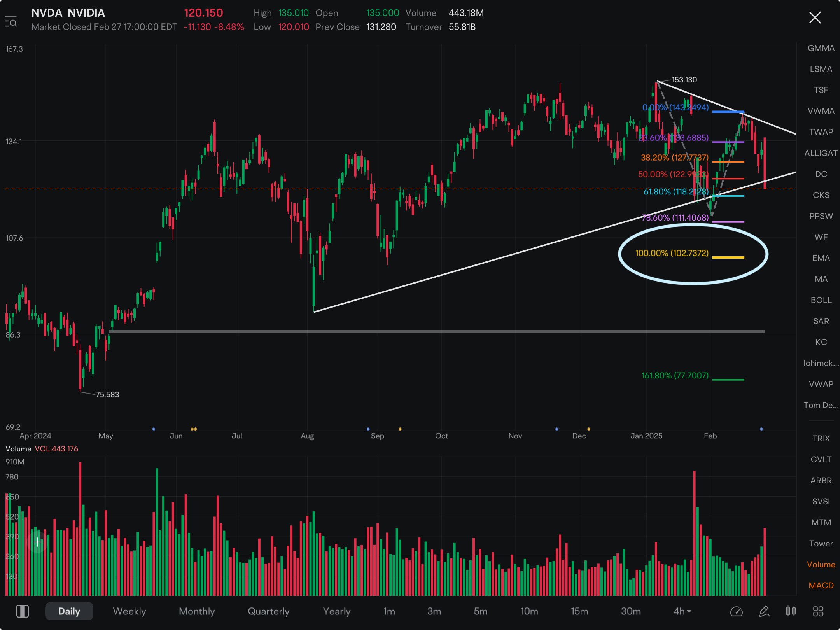Viewport: 840px width, 630px height.
Task: Close the chart view
Action: [815, 17]
